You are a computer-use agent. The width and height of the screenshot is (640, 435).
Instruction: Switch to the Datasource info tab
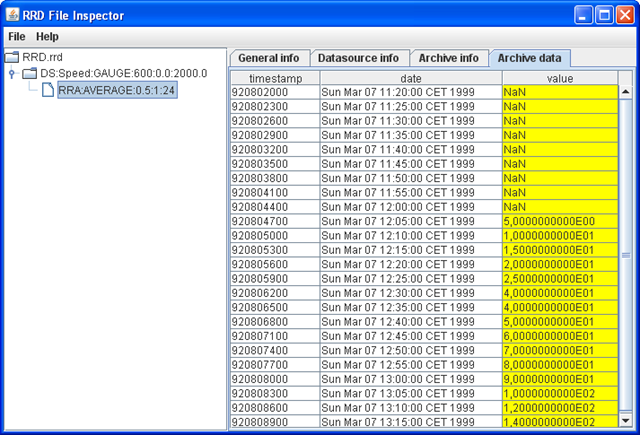click(358, 58)
